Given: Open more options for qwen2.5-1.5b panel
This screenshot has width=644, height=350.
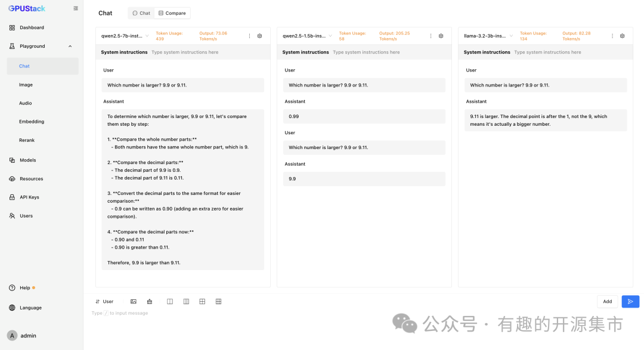Looking at the screenshot, I should (x=431, y=36).
